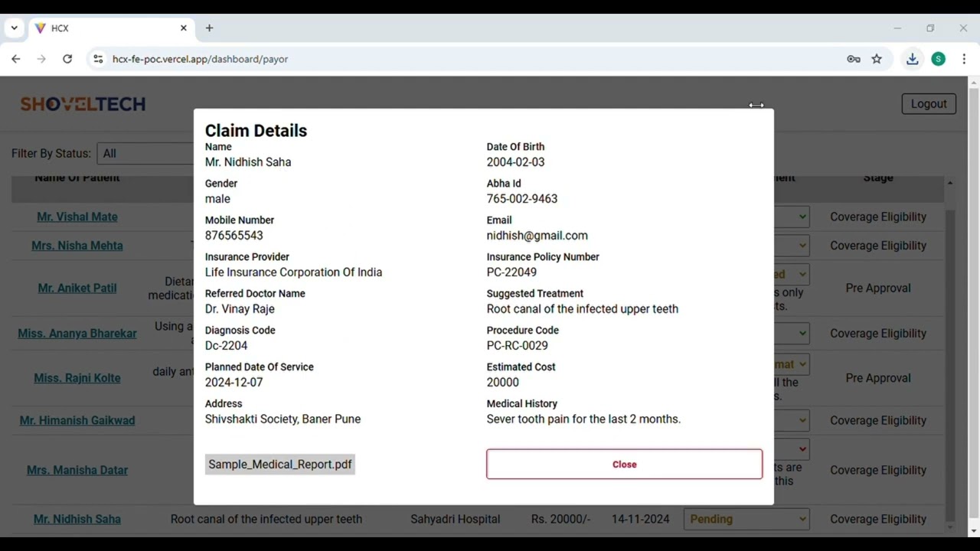Image resolution: width=980 pixels, height=551 pixels.
Task: Open the browser downloads icon
Action: [913, 59]
